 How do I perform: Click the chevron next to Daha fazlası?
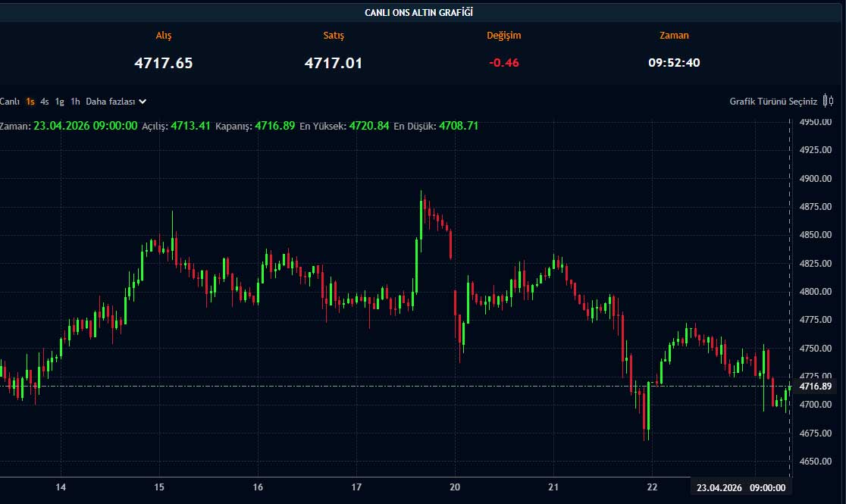coord(143,101)
